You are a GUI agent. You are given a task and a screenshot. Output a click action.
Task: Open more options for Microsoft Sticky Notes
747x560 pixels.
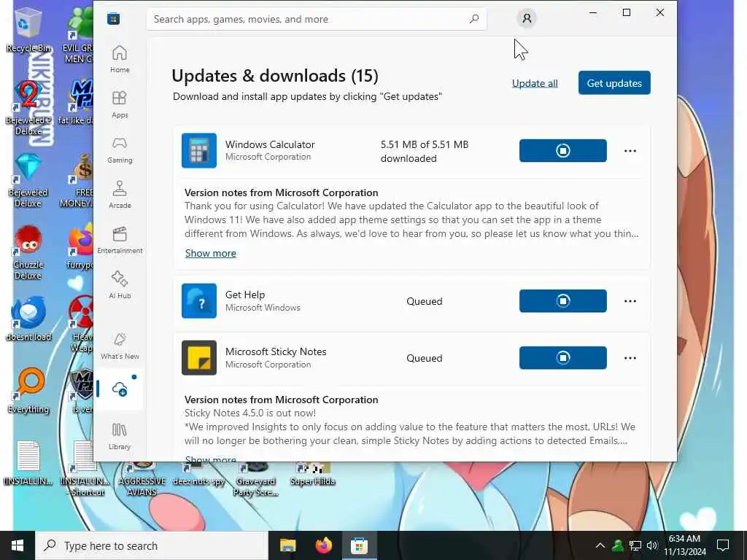pyautogui.click(x=630, y=358)
